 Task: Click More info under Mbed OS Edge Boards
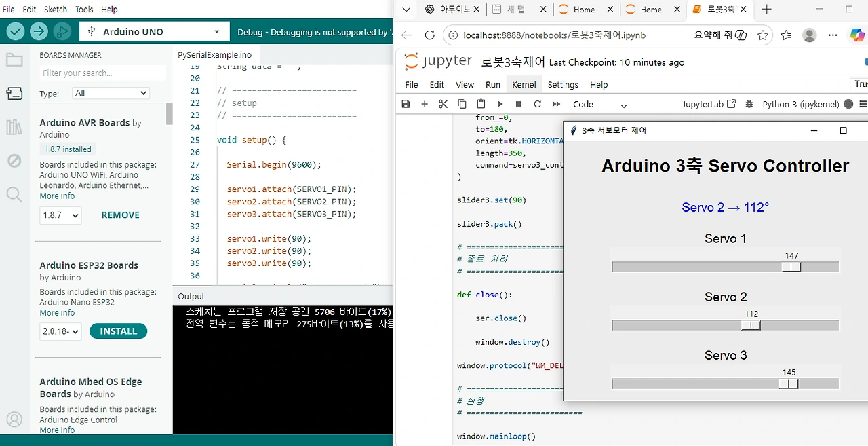coord(57,430)
